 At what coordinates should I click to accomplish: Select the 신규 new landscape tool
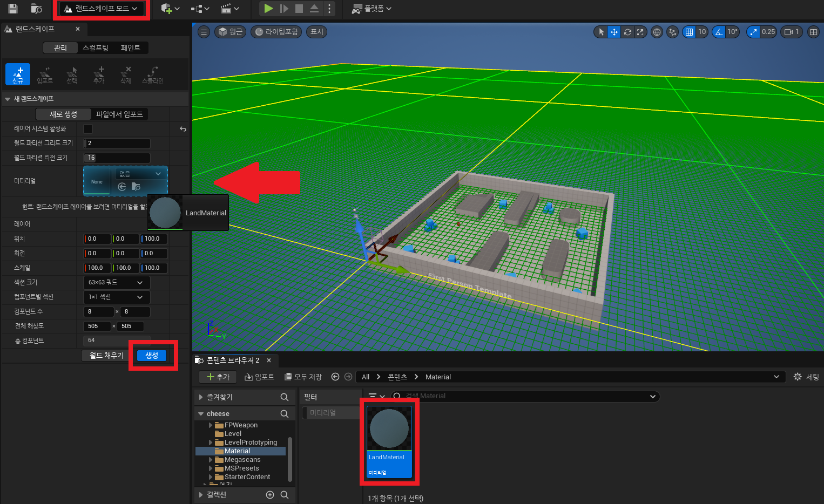18,74
